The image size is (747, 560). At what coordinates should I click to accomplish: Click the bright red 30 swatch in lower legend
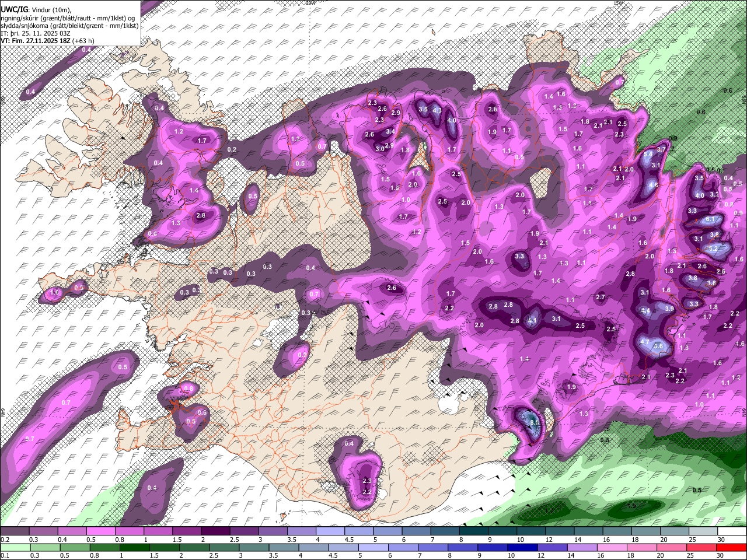(x=732, y=547)
